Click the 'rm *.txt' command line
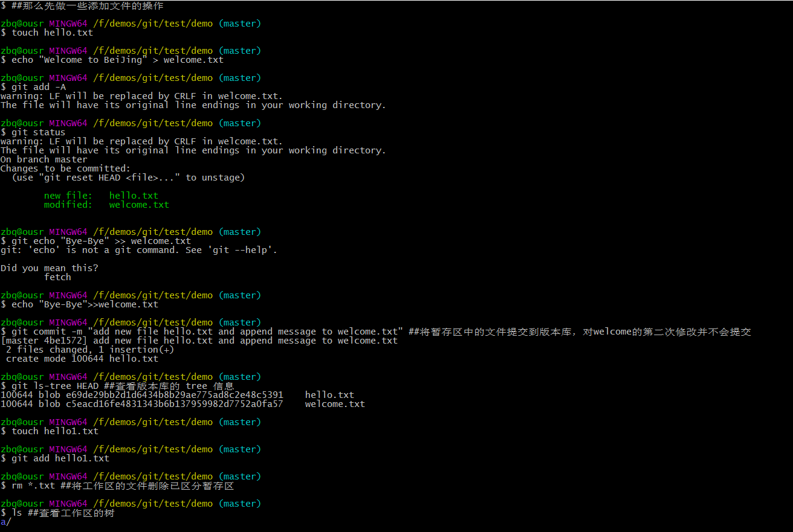Viewport: 793px width, 532px height. (x=117, y=486)
